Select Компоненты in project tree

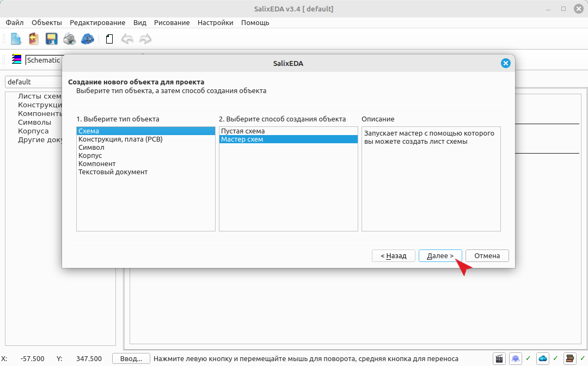[x=40, y=114]
